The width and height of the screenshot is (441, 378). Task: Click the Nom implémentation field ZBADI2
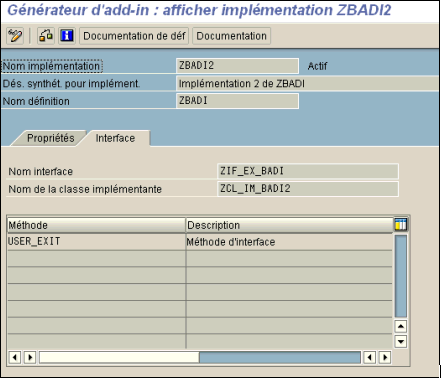tap(237, 66)
